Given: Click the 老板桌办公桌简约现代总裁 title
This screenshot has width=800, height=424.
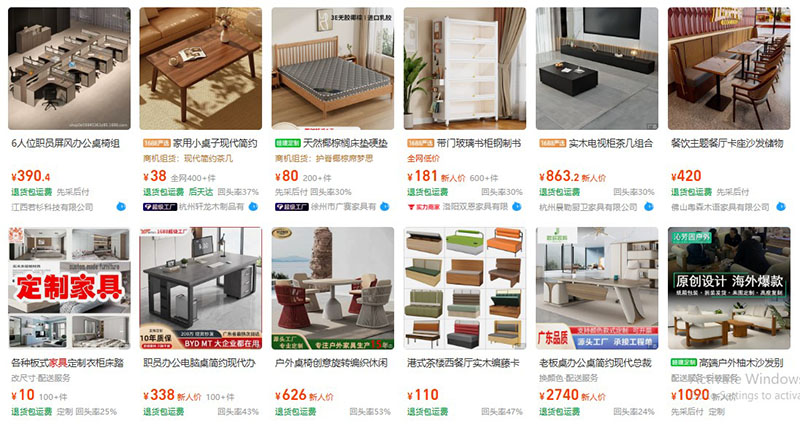Looking at the screenshot, I should 595,363.
